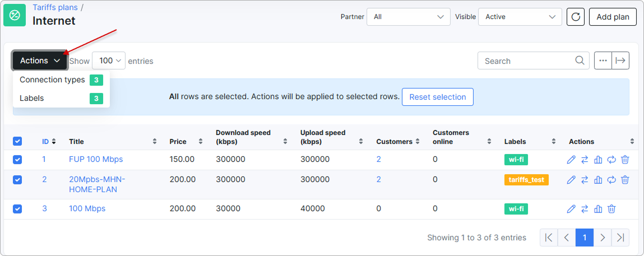Click the 150.00 price cell
The image size is (644, 256).
coord(182,159)
